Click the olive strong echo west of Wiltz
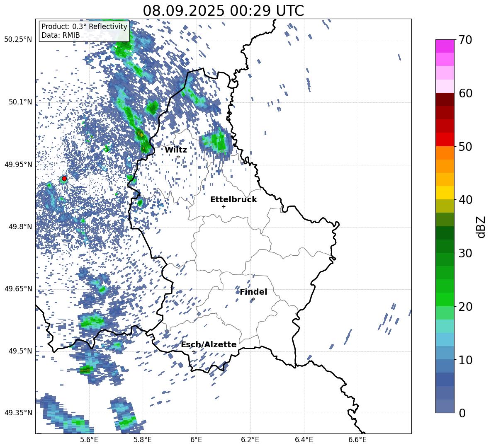 click(141, 135)
